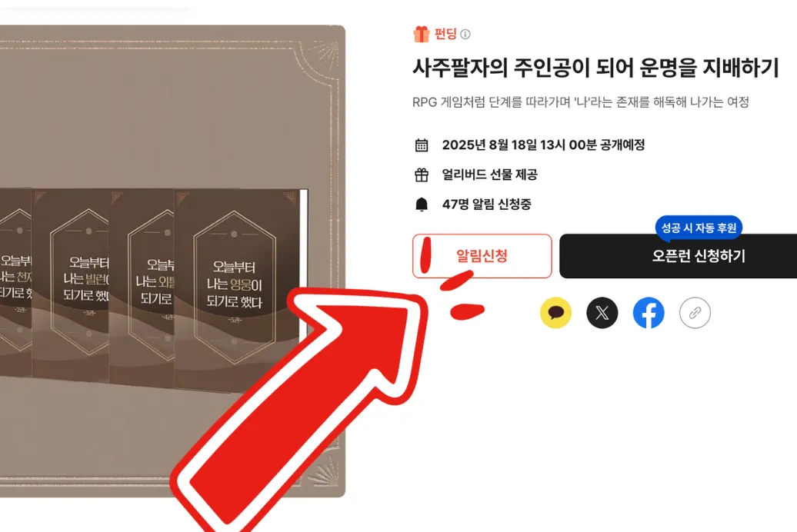Click the gift box icon beside 얼리버드
The height and width of the screenshot is (532, 797).
click(422, 175)
